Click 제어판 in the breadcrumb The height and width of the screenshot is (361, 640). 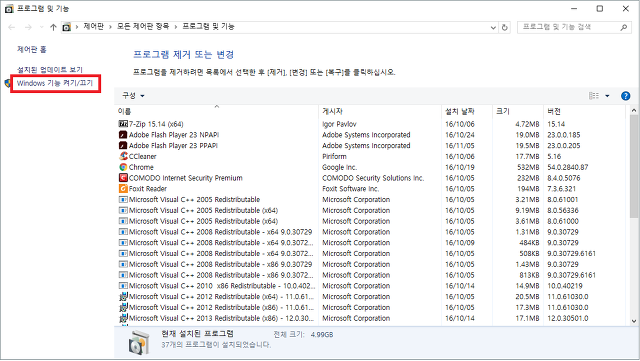94,27
